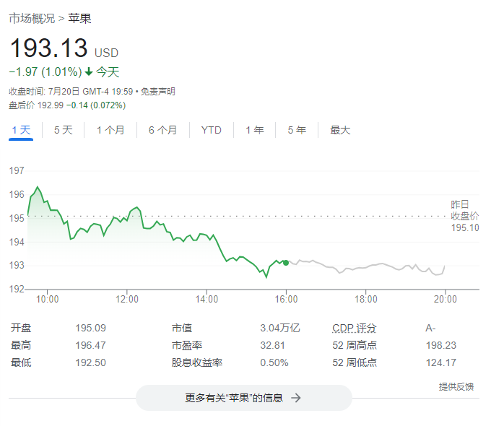504x426 pixels.
Task: Select the 1 个月 range tab
Action: 110,130
